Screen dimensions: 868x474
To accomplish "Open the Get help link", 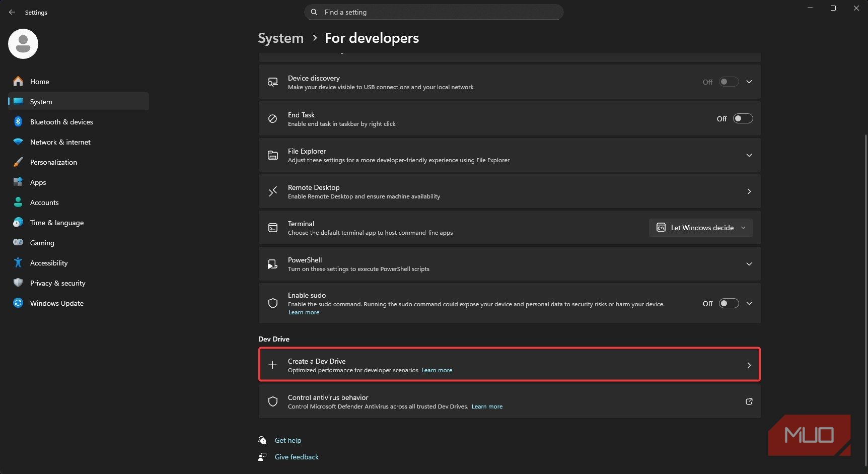I will tap(288, 440).
